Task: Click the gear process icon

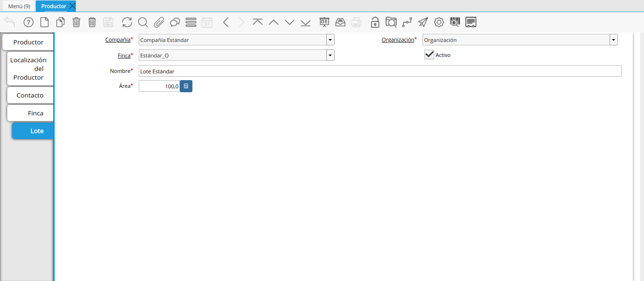Action: click(439, 22)
